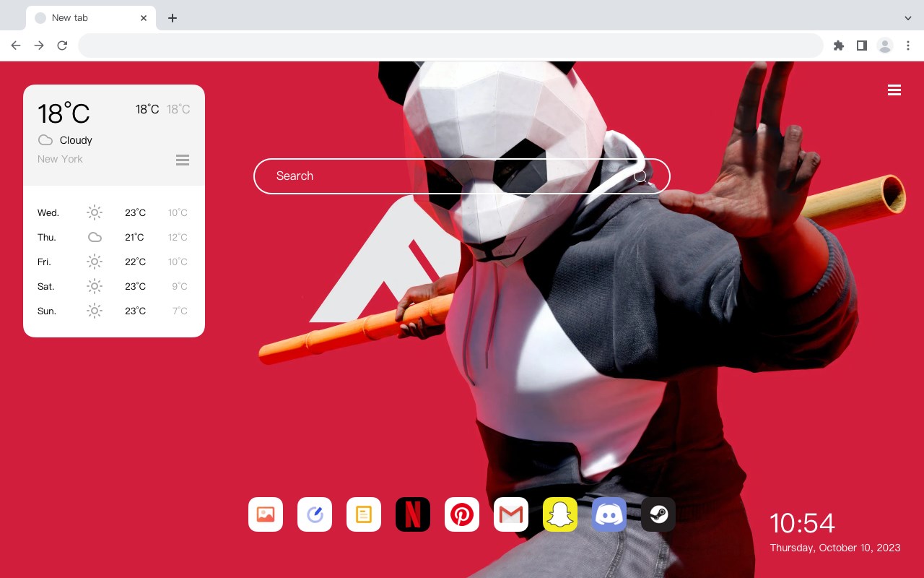
Task: Click the Fri. sunny forecast icon
Action: (95, 262)
